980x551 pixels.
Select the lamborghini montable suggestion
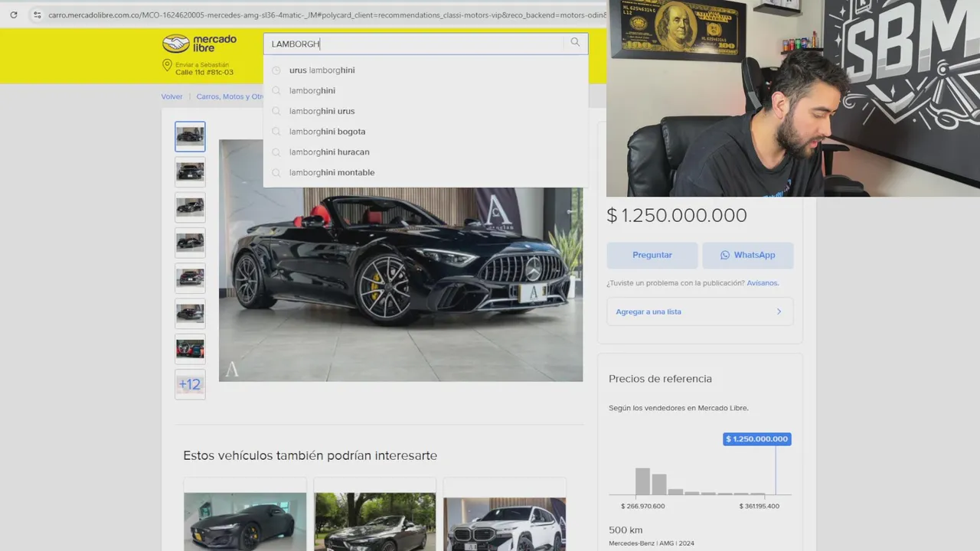[x=426, y=173]
